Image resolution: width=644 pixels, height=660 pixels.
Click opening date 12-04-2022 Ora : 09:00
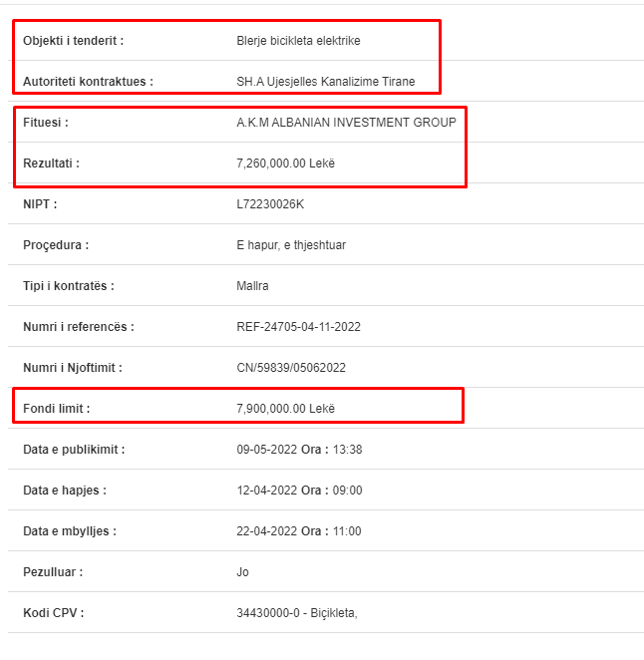[299, 491]
